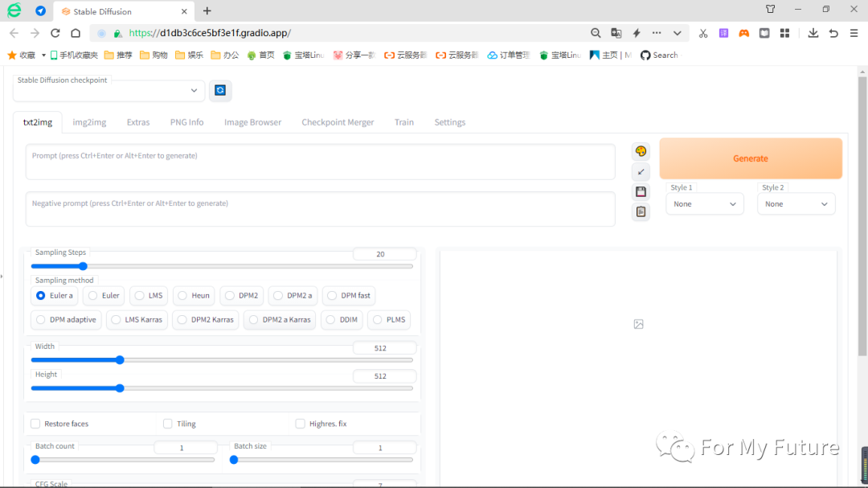This screenshot has width=868, height=488.
Task: Open the browser home page icon
Action: tap(76, 33)
